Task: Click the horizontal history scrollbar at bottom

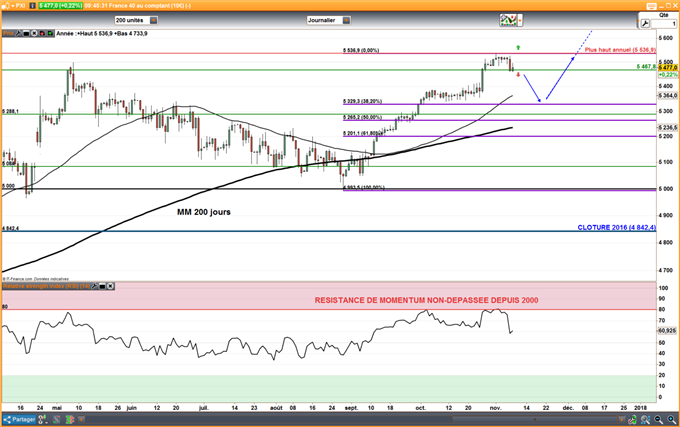Action: (535, 419)
